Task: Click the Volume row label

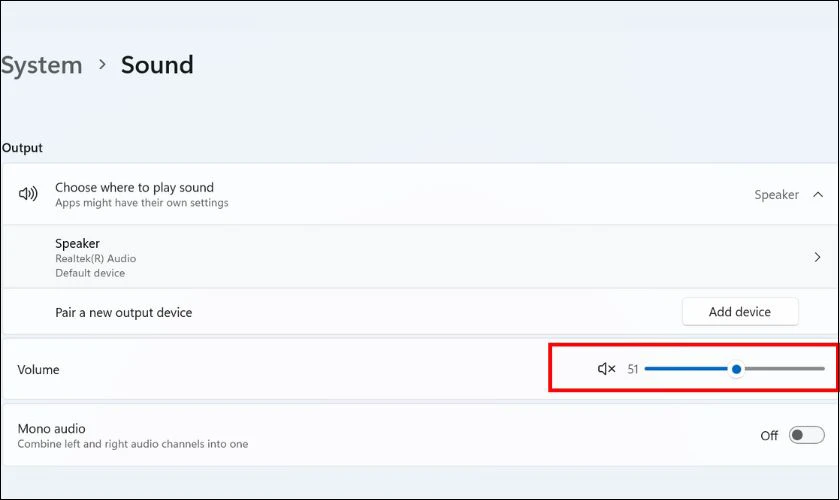Action: click(x=38, y=370)
